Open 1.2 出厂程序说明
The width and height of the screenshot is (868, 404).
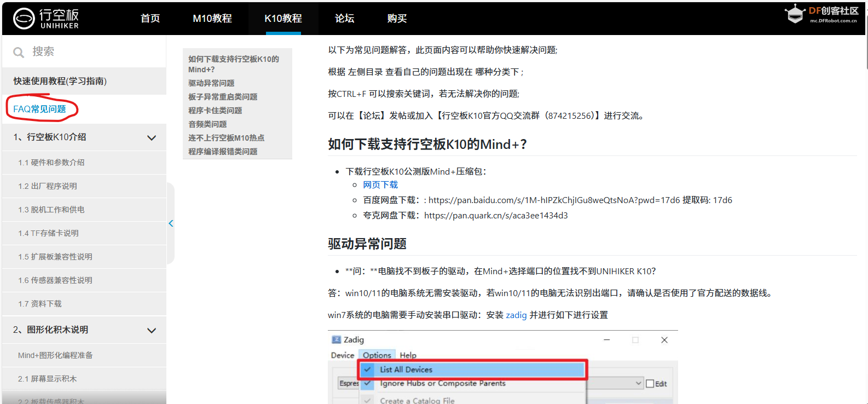tap(84, 186)
